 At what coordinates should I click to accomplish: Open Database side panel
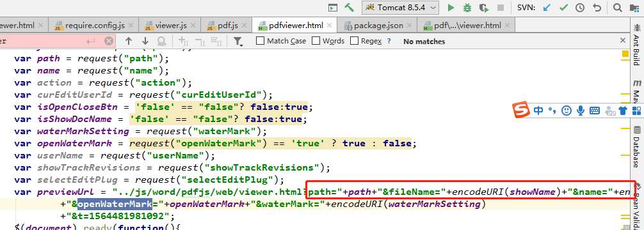coord(636,146)
